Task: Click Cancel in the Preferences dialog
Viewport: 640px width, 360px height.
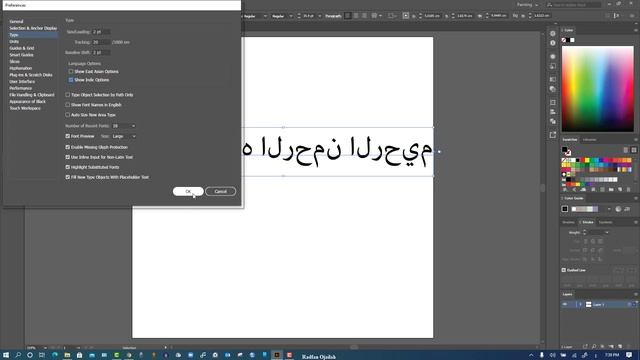Action: pyautogui.click(x=220, y=191)
